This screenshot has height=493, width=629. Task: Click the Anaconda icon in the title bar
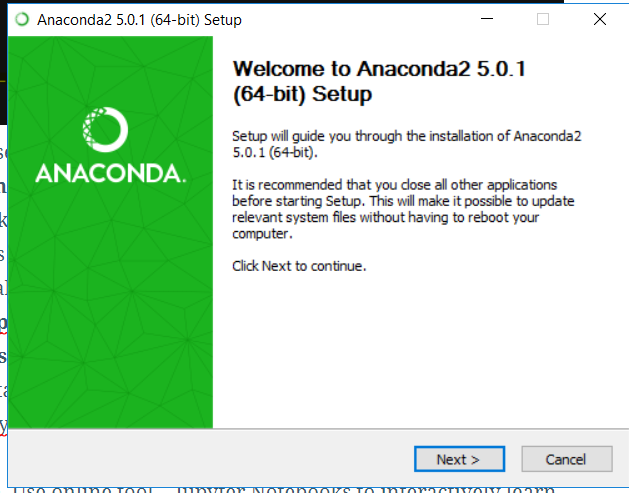coord(22,19)
